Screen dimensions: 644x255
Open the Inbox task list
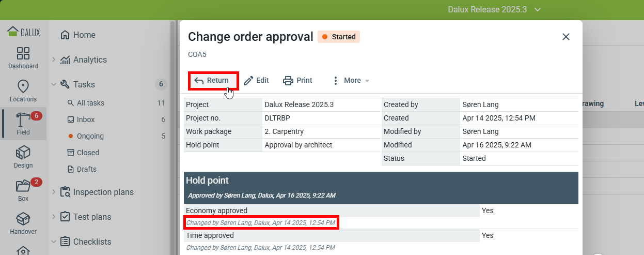pyautogui.click(x=86, y=119)
